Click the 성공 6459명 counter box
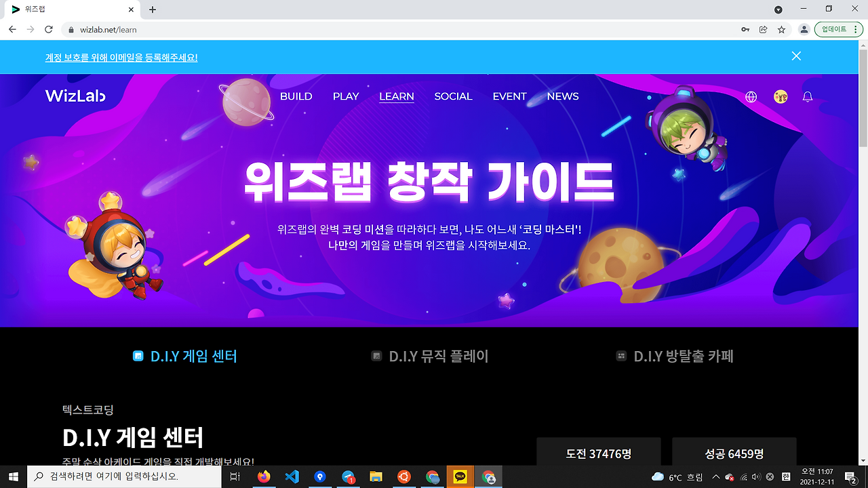The height and width of the screenshot is (488, 868). point(734,451)
